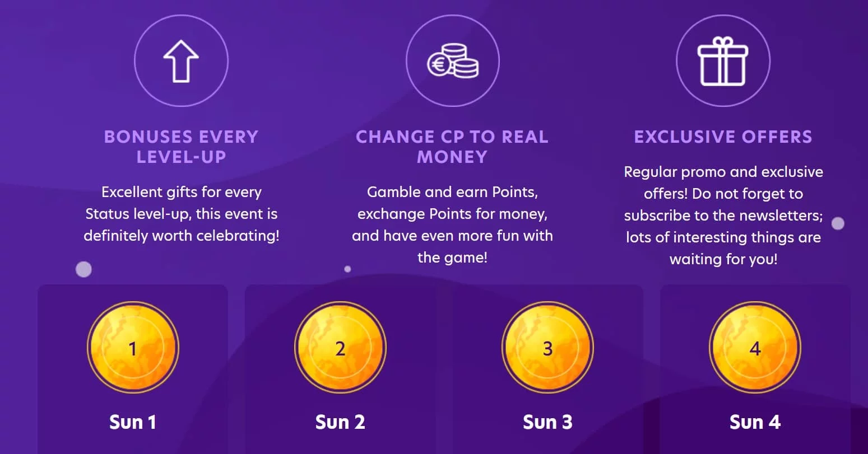The height and width of the screenshot is (454, 868).
Task: Select the gold coin numbered 1
Action: click(133, 348)
